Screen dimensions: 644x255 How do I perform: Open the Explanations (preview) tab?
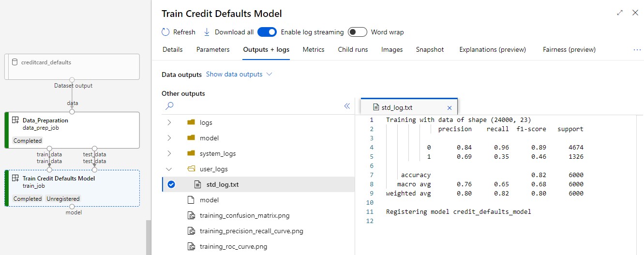click(492, 49)
